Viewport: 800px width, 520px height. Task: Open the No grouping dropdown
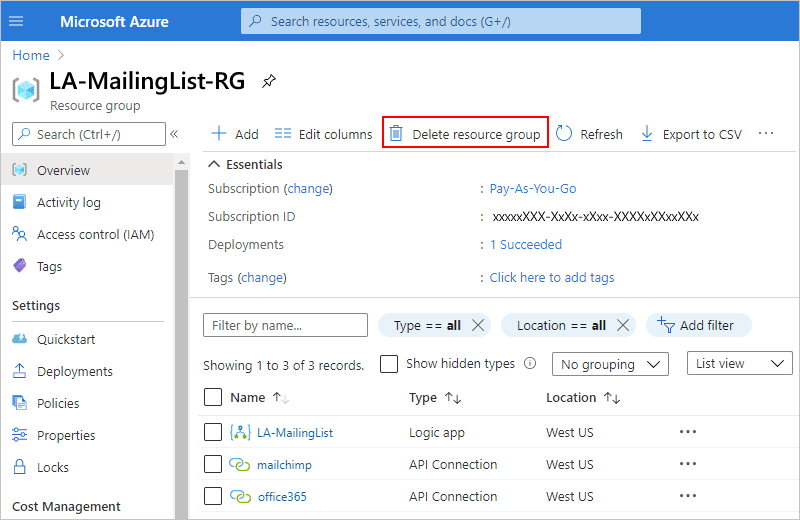click(x=610, y=364)
